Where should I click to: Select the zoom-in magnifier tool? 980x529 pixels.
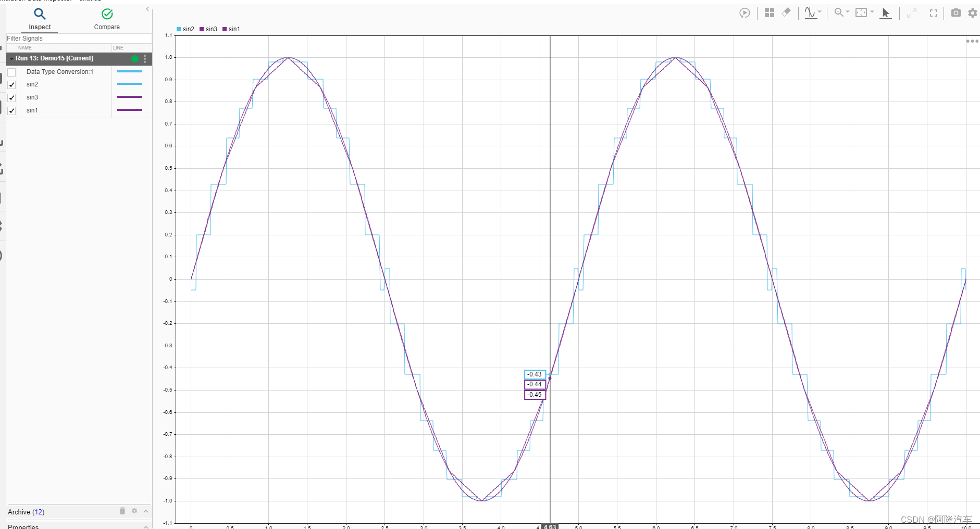[x=838, y=12]
